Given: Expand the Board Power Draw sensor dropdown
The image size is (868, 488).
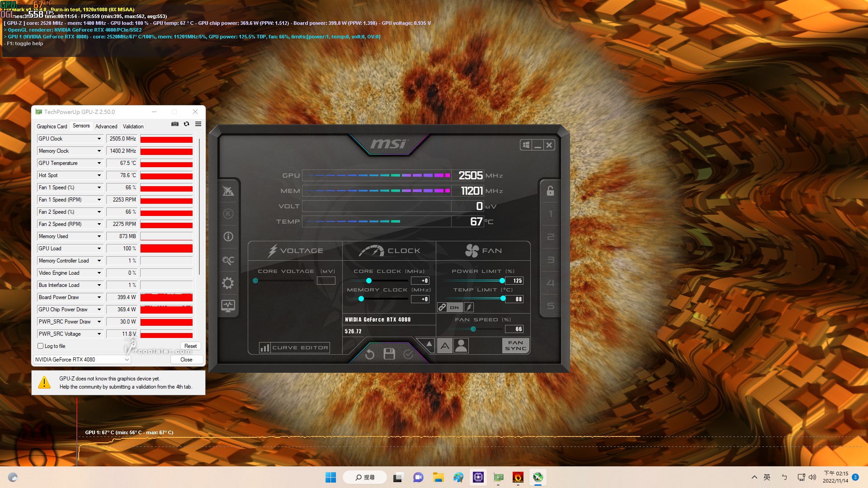Looking at the screenshot, I should [x=99, y=297].
